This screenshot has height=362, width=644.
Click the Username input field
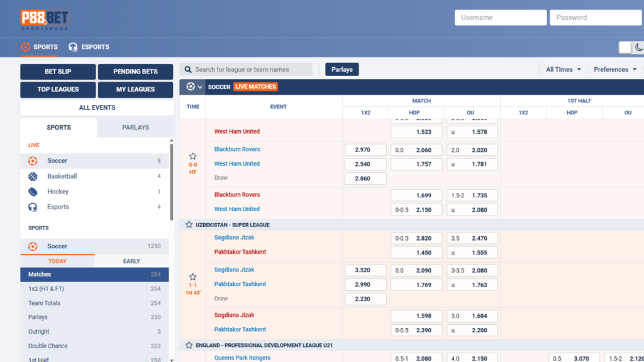501,18
